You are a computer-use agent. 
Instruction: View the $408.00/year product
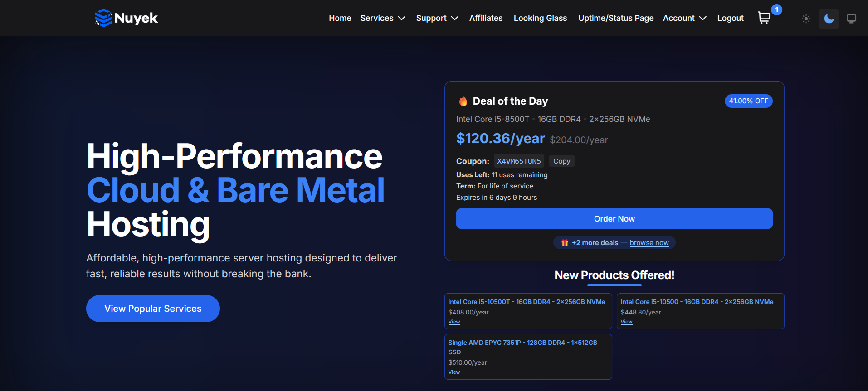[454, 322]
